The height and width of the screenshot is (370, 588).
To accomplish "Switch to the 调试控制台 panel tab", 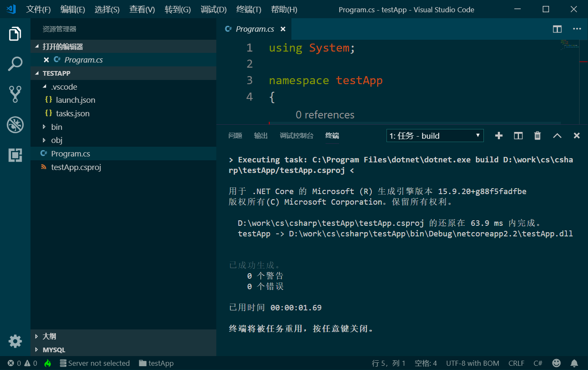I will (296, 136).
